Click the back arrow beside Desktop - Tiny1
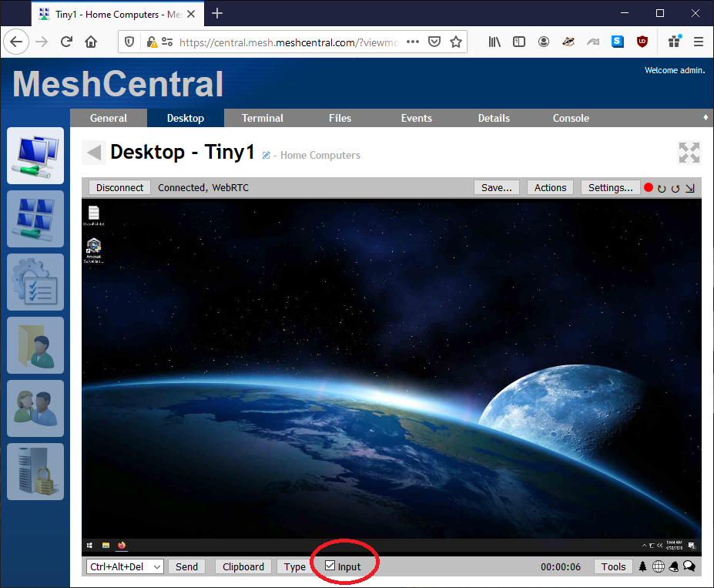 point(94,153)
